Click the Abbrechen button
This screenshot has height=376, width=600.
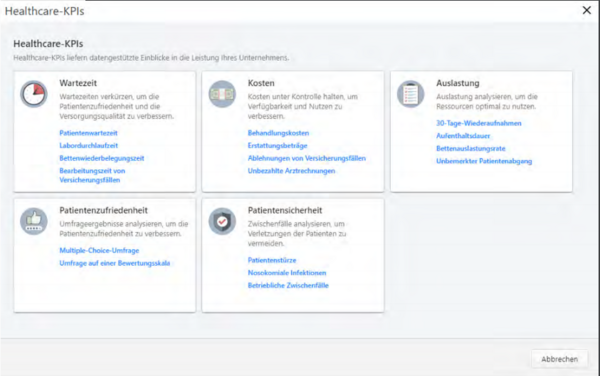pyautogui.click(x=559, y=359)
